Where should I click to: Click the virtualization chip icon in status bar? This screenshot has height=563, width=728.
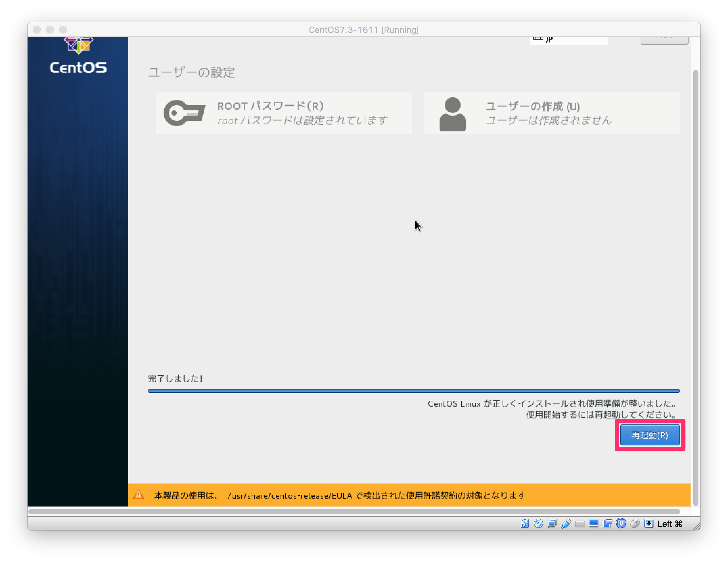[621, 523]
